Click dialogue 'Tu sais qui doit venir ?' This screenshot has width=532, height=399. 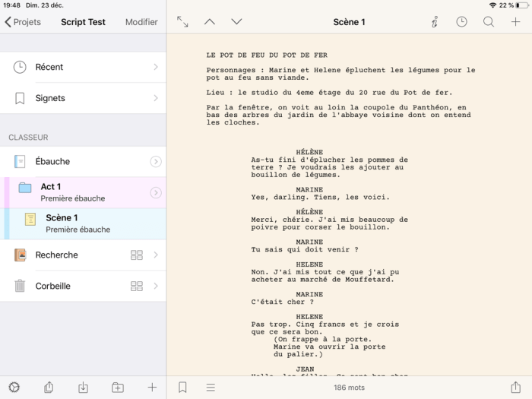point(305,249)
